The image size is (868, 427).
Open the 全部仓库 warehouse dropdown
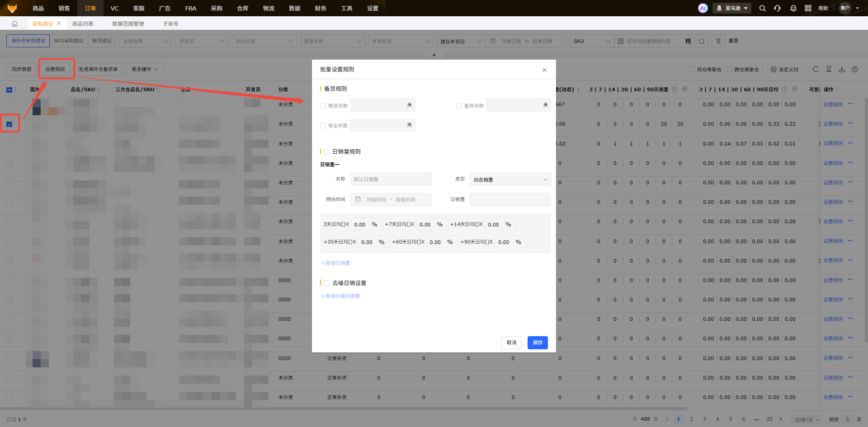point(146,41)
